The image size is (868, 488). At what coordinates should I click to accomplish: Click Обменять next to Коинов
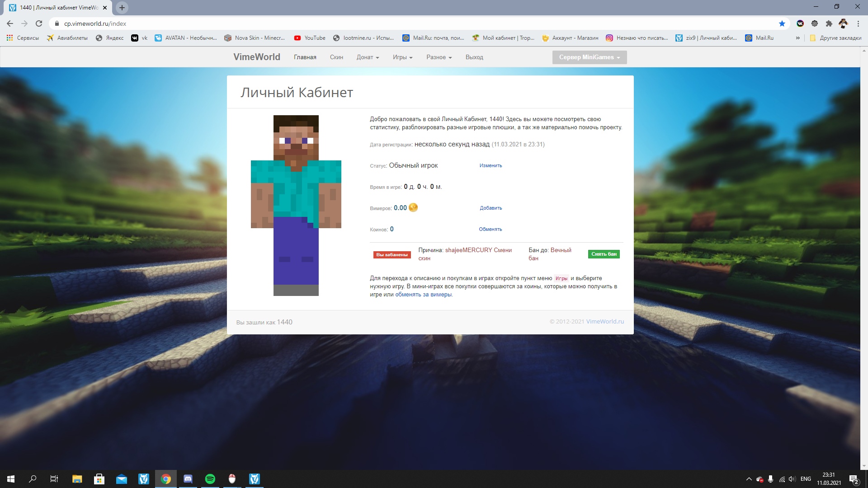point(491,230)
